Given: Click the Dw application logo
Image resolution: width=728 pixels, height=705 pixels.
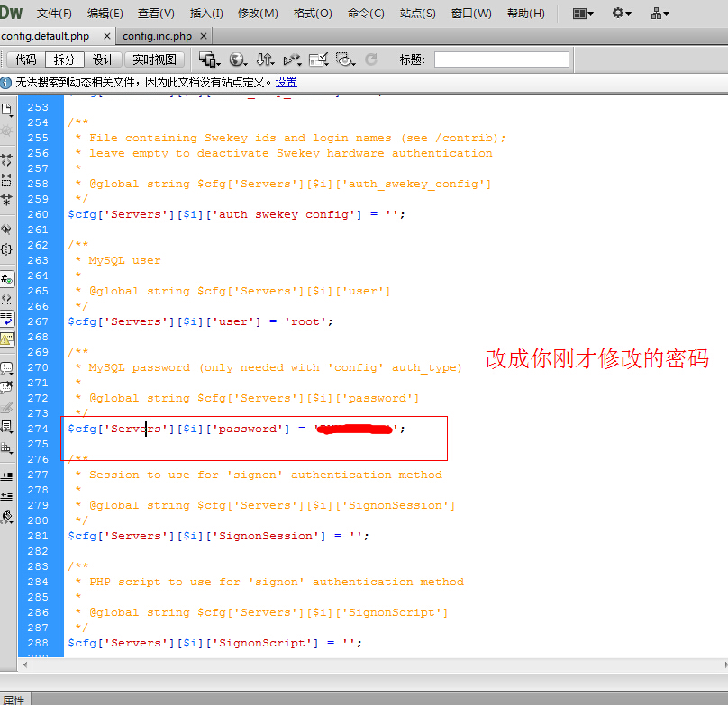Looking at the screenshot, I should (11, 13).
